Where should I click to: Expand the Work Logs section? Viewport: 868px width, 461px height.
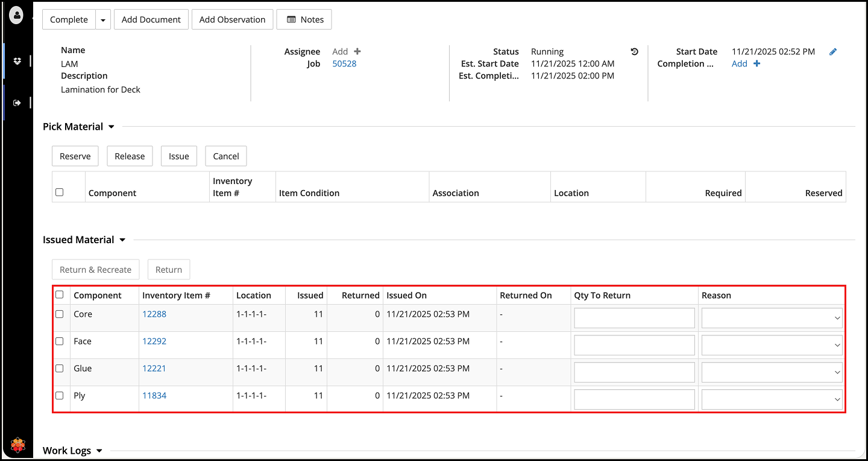point(99,451)
